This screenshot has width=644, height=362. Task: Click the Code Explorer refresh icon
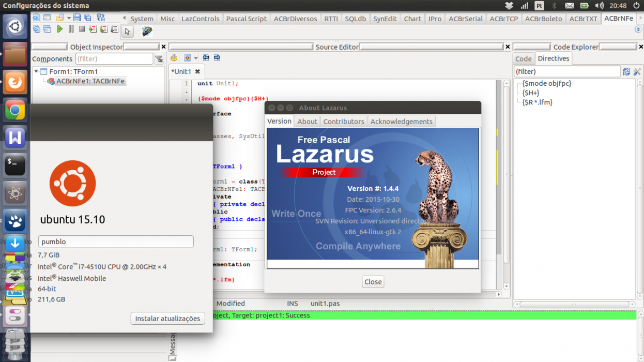coord(626,71)
